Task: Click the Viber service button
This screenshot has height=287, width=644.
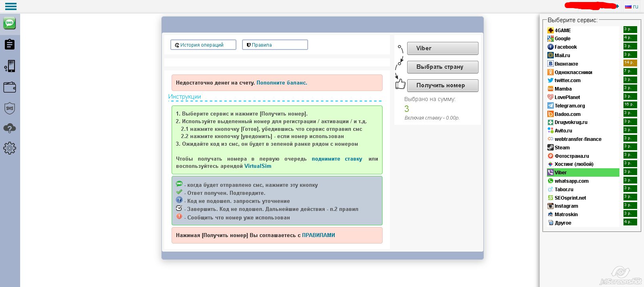Action: (x=443, y=48)
